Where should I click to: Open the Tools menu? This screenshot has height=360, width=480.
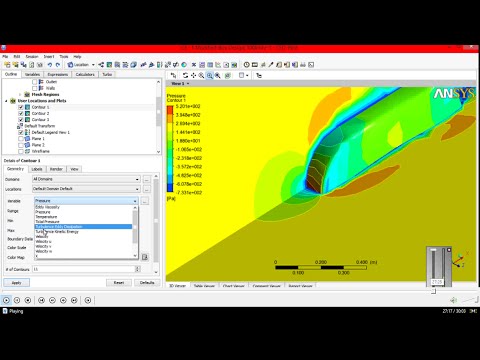64,57
